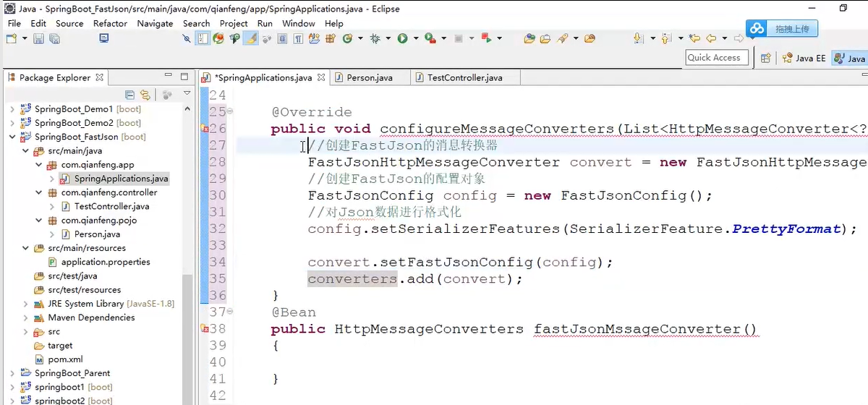Viewport: 868px width, 405px height.
Task: Click the error marker at line 38
Action: [204, 329]
